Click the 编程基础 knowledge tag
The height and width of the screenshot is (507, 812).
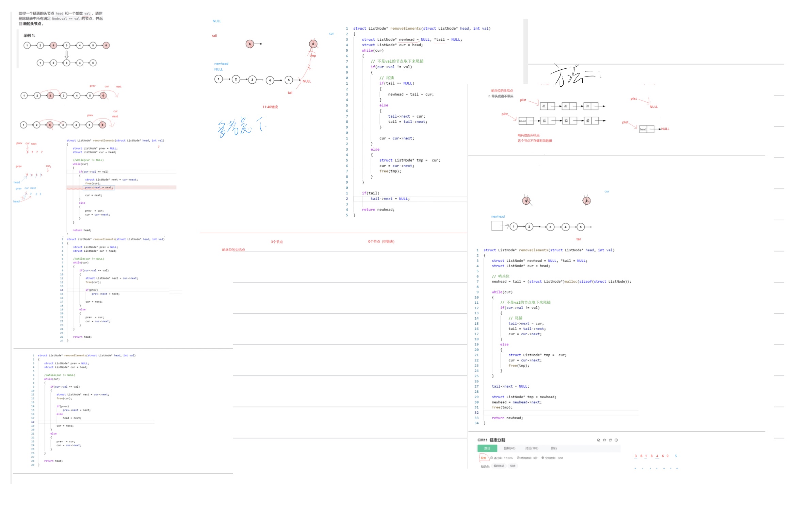click(499, 466)
